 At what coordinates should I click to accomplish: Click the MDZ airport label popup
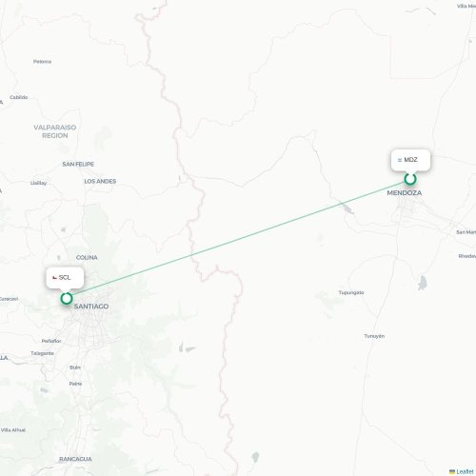pyautogui.click(x=410, y=160)
